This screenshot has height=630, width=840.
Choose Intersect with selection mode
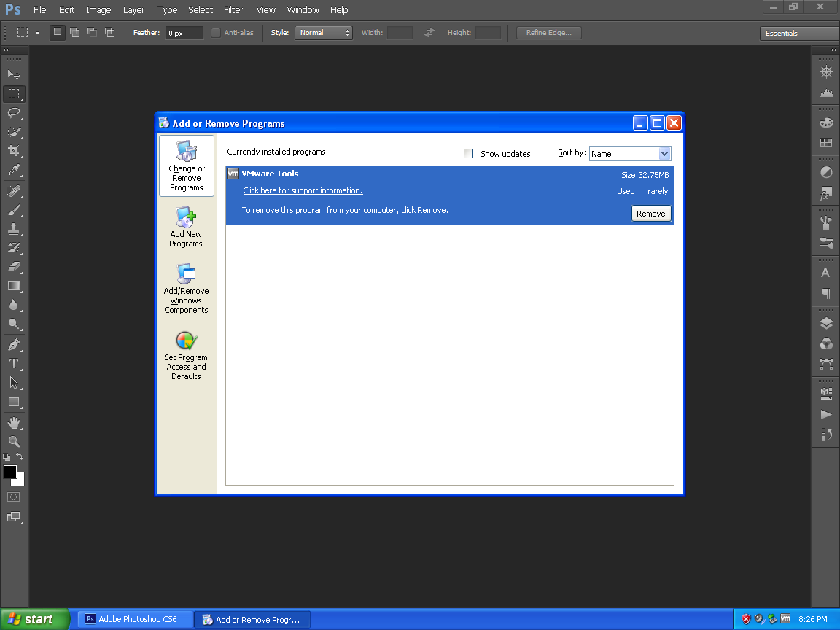coord(109,33)
